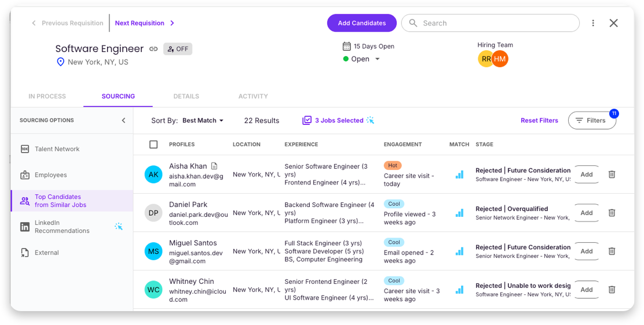Toggle the OFF switch next to the job title

click(178, 49)
